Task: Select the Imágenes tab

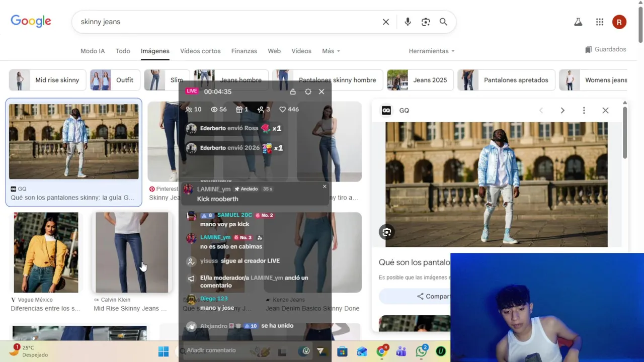Action: pyautogui.click(x=155, y=51)
